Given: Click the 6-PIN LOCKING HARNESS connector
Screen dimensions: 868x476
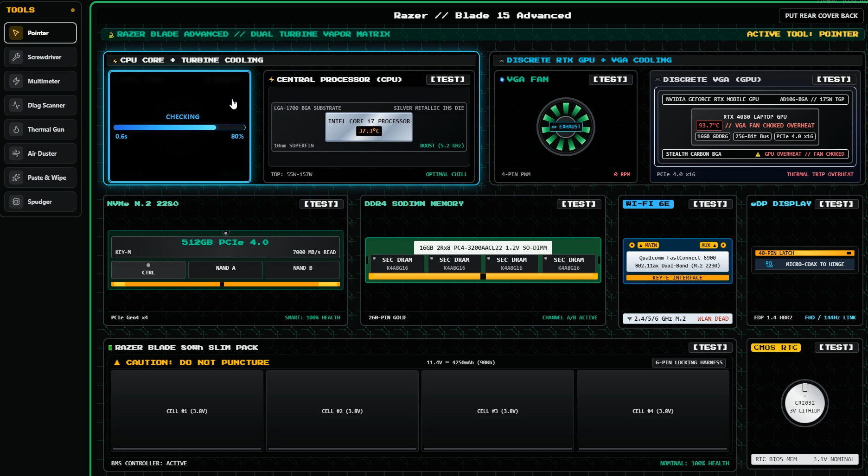Looking at the screenshot, I should tap(689, 362).
